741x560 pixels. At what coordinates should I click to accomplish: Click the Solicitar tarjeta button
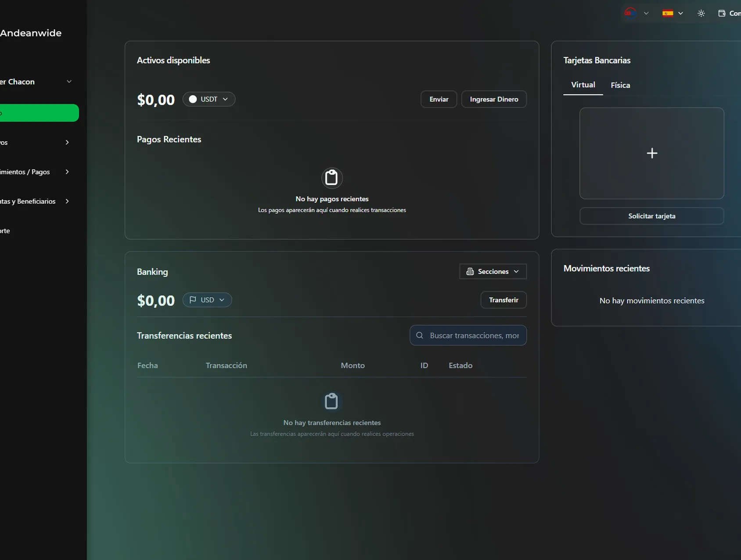651,216
